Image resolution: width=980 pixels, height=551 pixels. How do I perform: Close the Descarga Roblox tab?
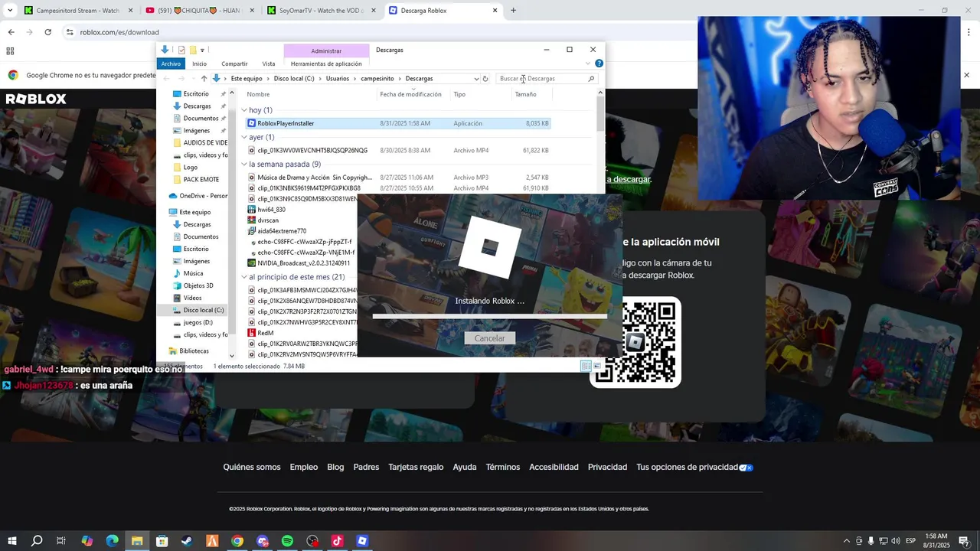click(x=495, y=11)
